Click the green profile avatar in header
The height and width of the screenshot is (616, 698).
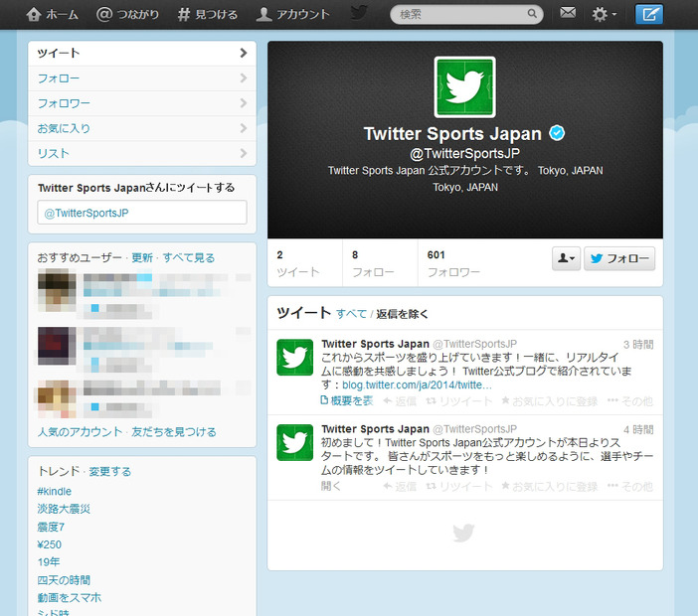pyautogui.click(x=464, y=87)
